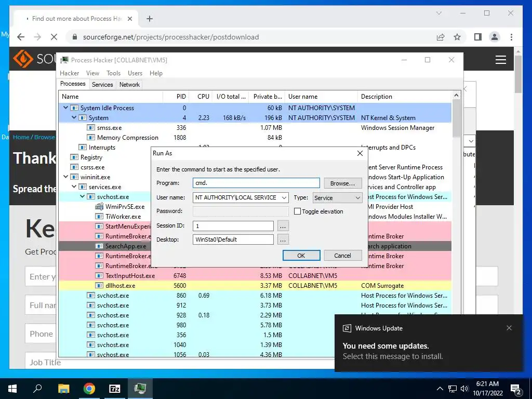Click the TextInputHost.exe process icon
532x399 pixels.
[99, 275]
